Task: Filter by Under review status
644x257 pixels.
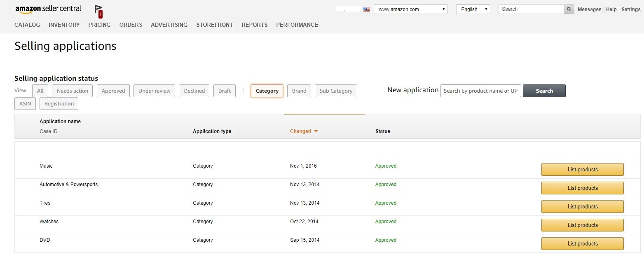Action: click(x=155, y=91)
